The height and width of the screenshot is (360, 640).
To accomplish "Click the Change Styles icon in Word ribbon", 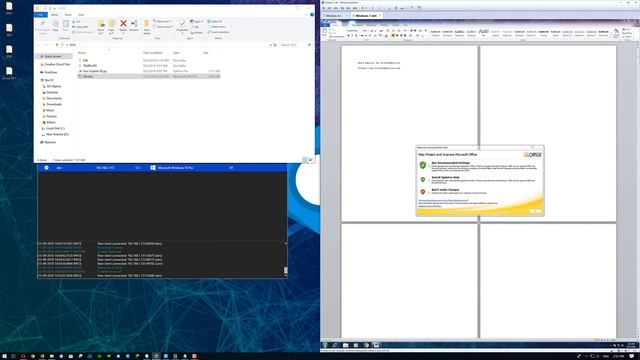I will 616,32.
